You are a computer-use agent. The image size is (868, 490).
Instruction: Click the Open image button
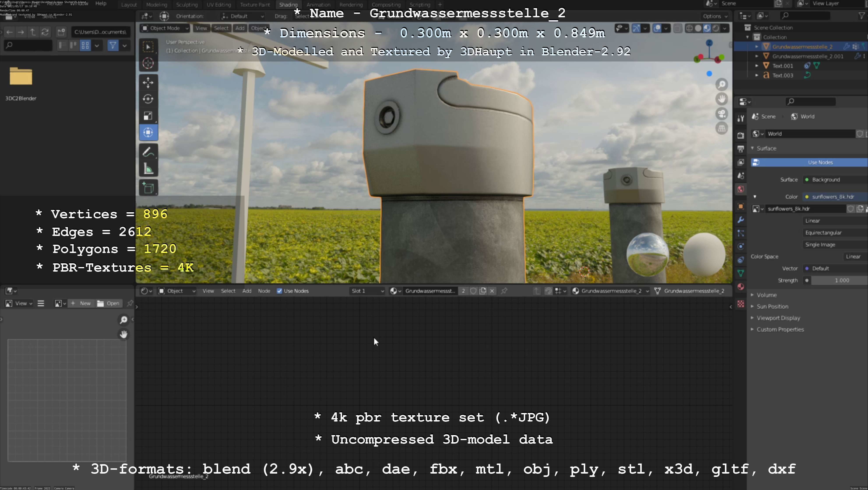tap(109, 303)
